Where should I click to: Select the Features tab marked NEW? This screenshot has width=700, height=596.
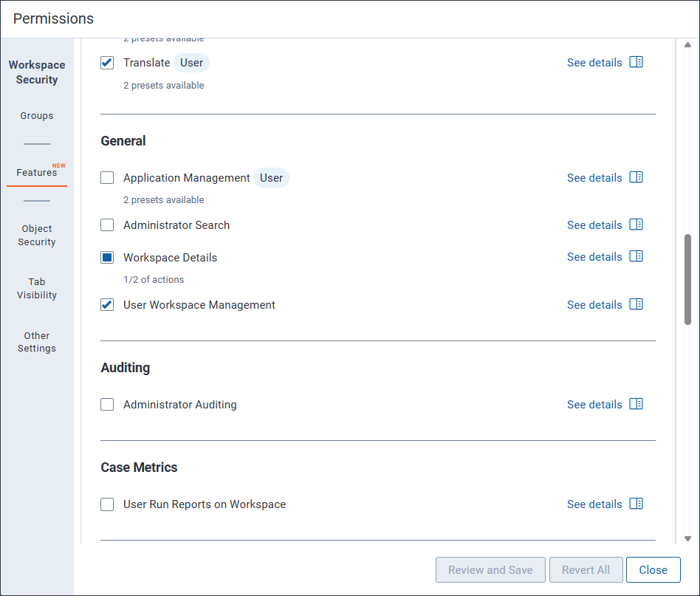pos(37,172)
